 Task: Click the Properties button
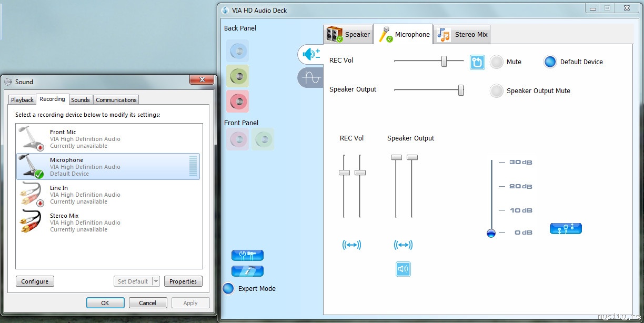pos(183,281)
